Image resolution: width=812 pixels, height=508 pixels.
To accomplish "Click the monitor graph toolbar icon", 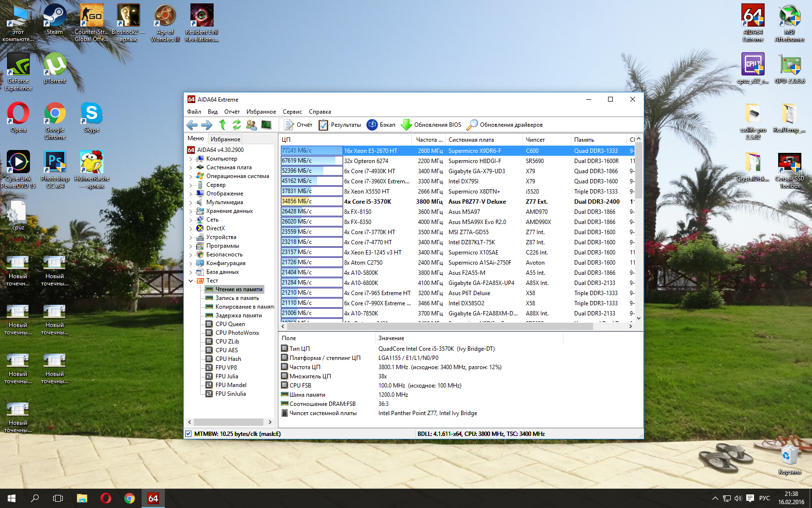I will pyautogui.click(x=266, y=125).
